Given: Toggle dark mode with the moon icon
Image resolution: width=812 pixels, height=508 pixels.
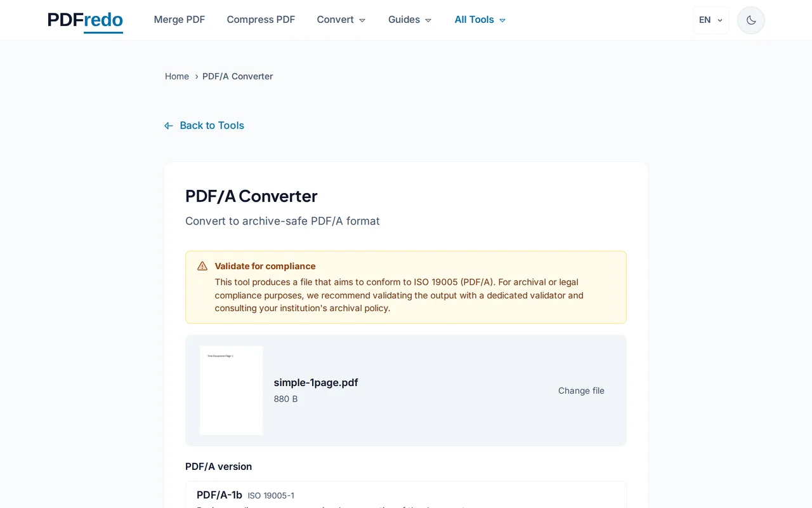Looking at the screenshot, I should click(x=750, y=20).
